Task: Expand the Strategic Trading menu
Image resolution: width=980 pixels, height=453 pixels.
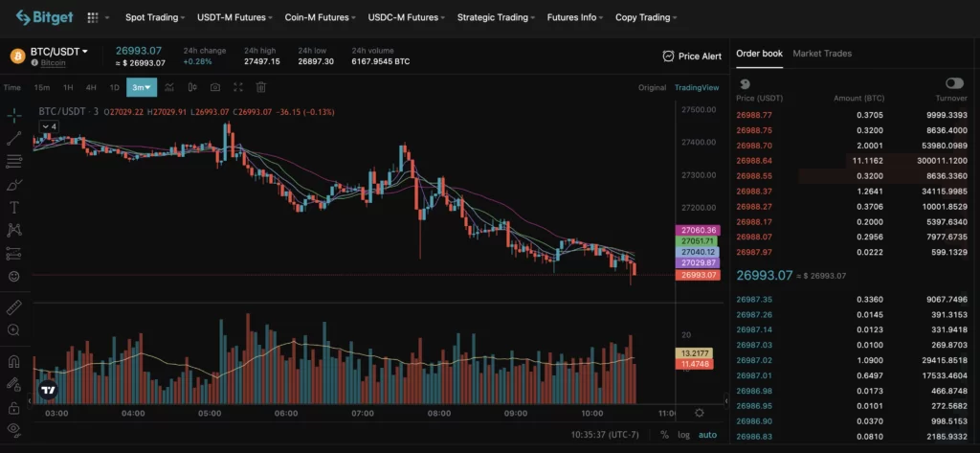Action: tap(497, 17)
